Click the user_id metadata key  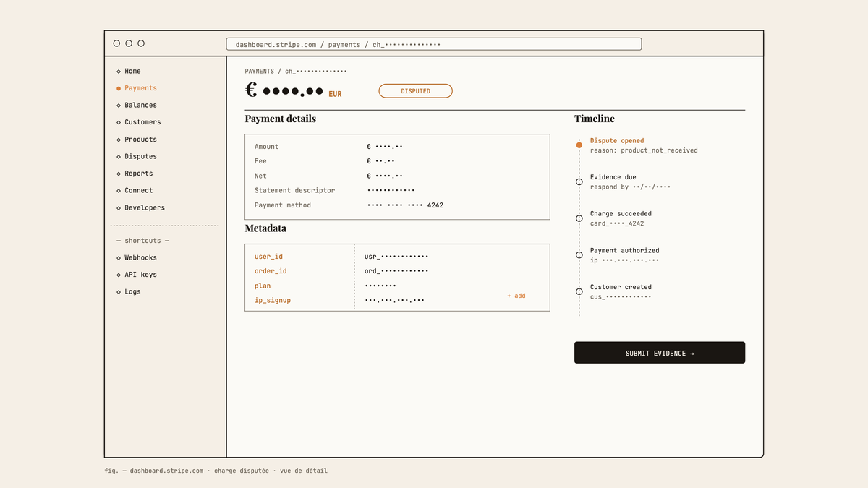269,257
